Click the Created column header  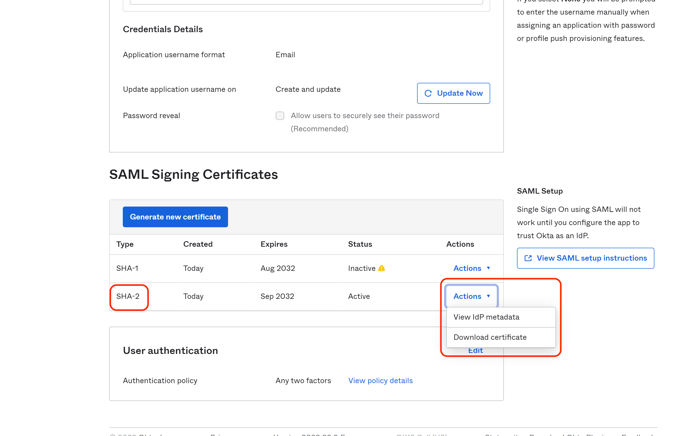tap(197, 244)
